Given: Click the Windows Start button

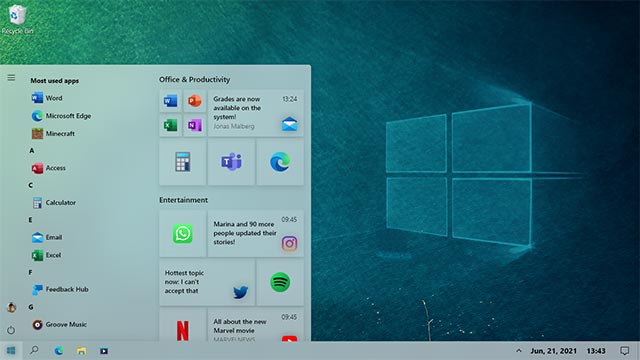Looking at the screenshot, I should coord(11,351).
